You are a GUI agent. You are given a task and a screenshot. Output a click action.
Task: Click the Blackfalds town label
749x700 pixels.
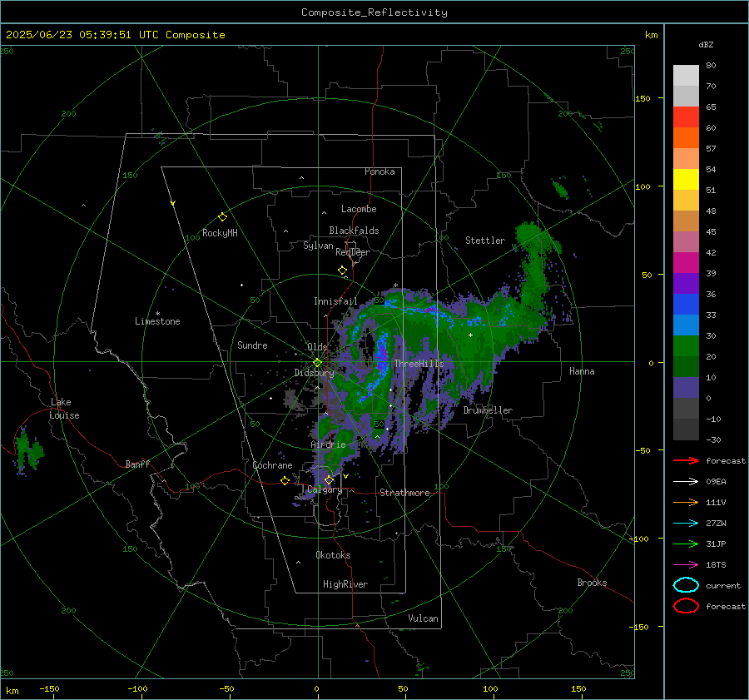click(x=354, y=231)
